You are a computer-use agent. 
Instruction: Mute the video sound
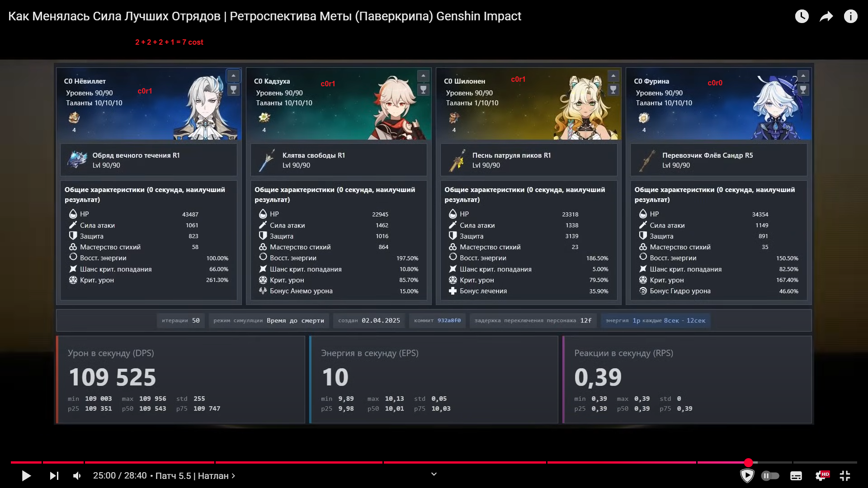point(77,476)
